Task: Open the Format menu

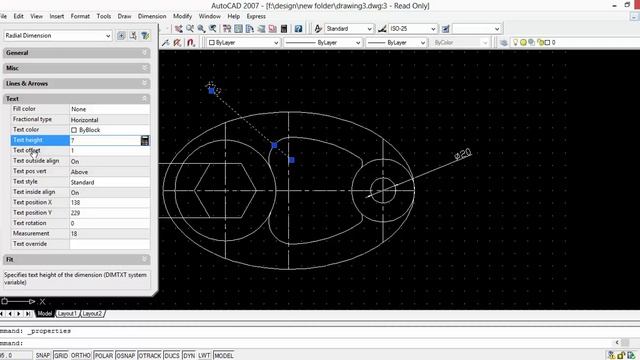Action: [x=80, y=16]
